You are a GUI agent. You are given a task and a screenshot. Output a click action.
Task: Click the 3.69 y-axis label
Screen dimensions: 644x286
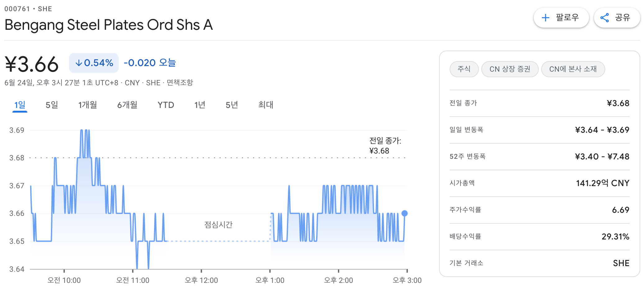[17, 130]
